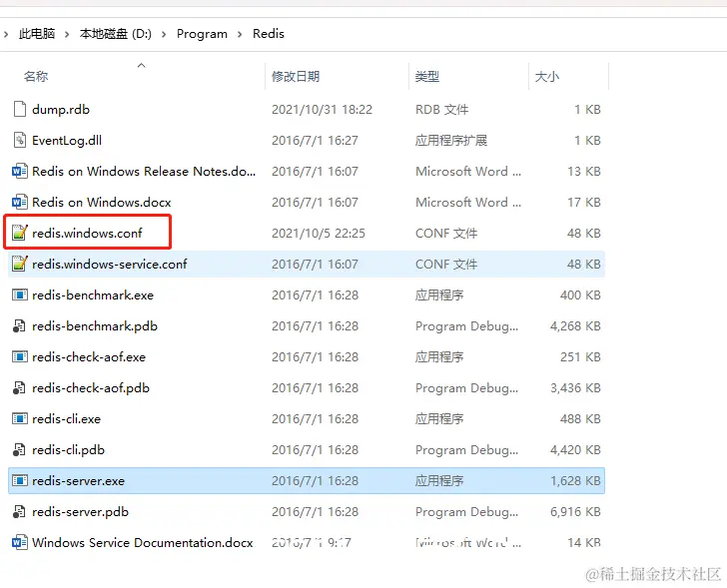Click the redis-check-aof.pdb file icon

point(20,388)
